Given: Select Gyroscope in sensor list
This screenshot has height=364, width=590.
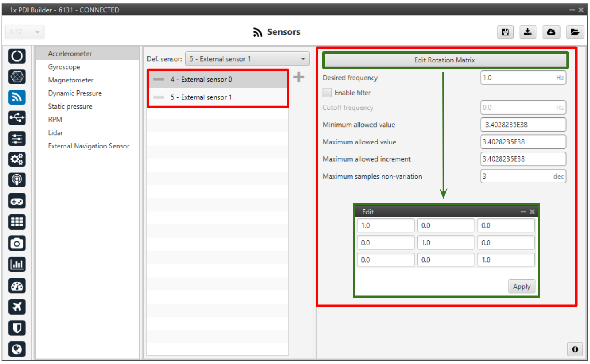Looking at the screenshot, I should pyautogui.click(x=64, y=67).
